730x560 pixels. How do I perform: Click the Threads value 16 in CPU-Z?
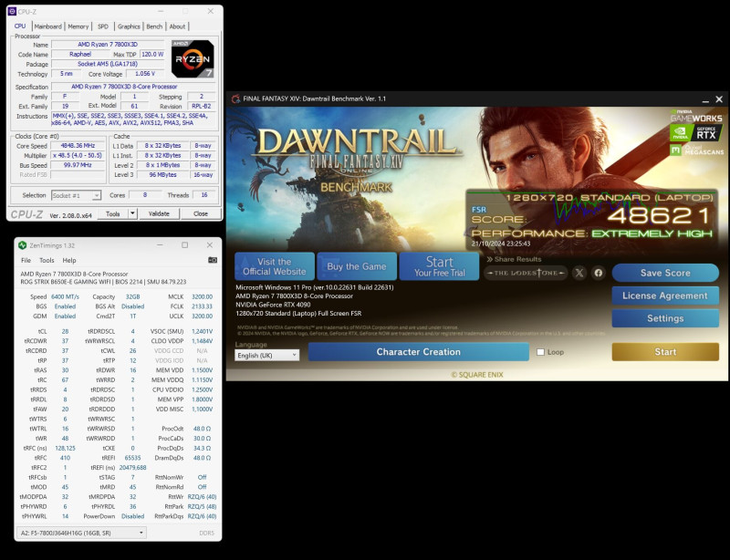pos(203,195)
